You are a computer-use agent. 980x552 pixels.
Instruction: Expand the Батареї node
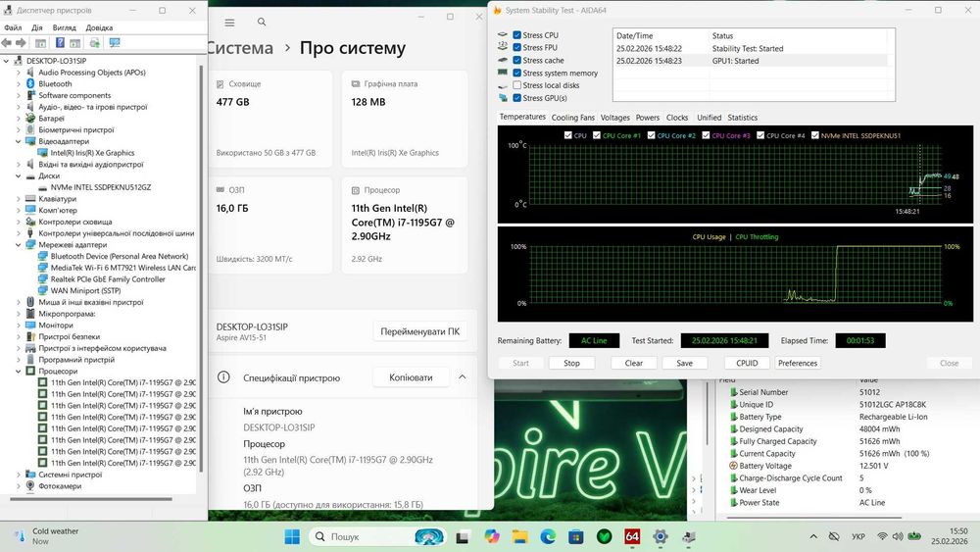(x=18, y=119)
